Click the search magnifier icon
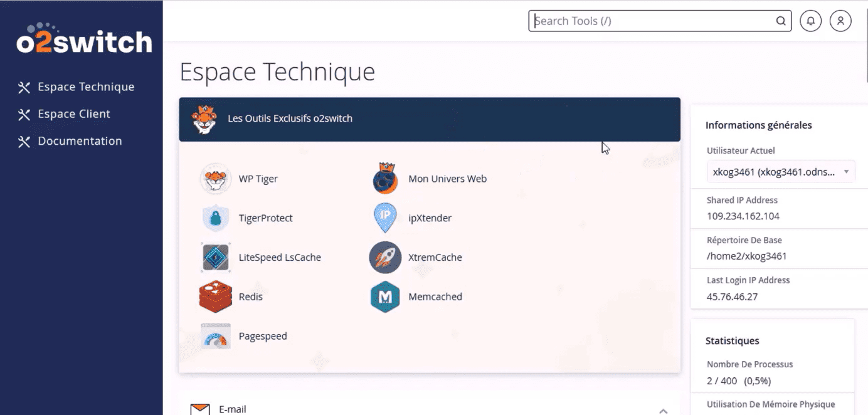Viewport: 868px width, 415px height. (x=781, y=21)
